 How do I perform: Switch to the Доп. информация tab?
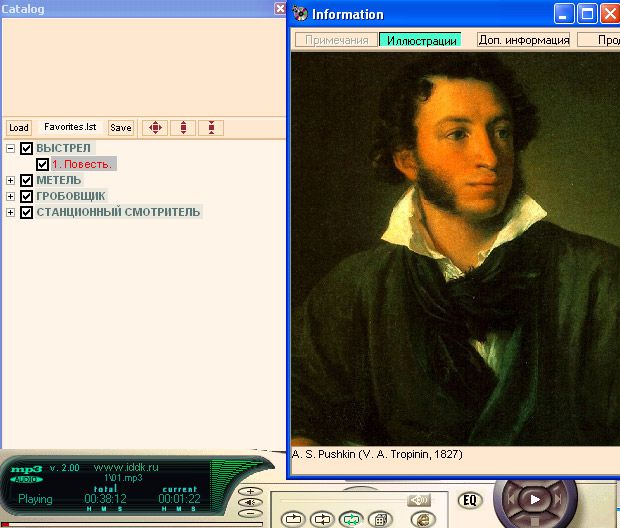pyautogui.click(x=523, y=40)
